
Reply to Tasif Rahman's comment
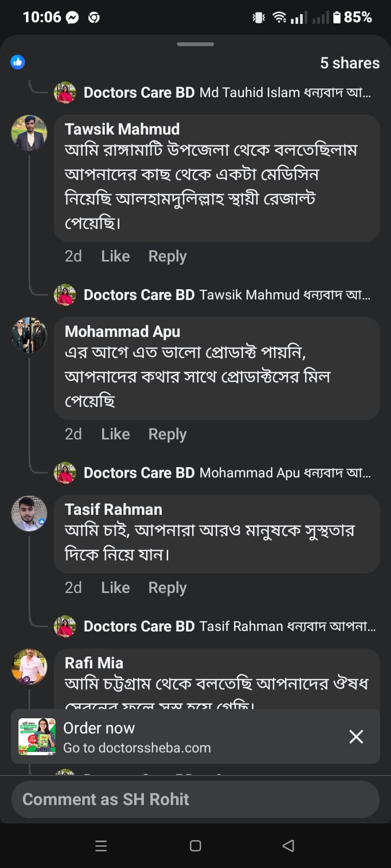point(167,588)
